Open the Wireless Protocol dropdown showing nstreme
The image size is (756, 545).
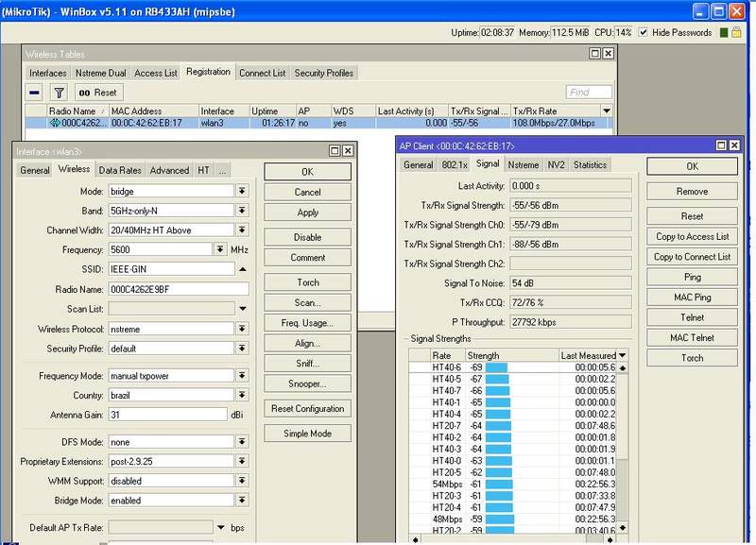pos(242,329)
